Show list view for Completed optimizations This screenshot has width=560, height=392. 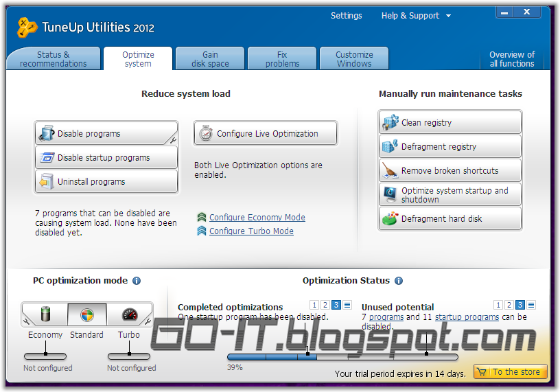tap(347, 305)
